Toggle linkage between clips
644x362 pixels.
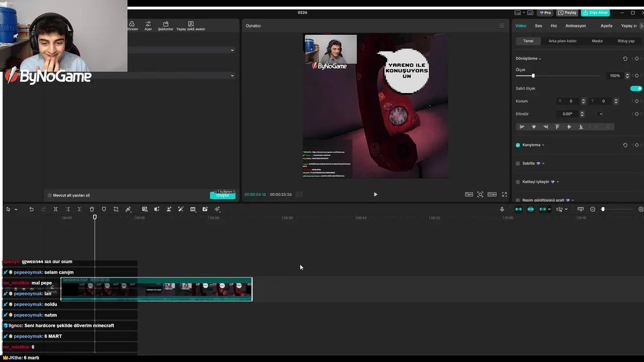tap(542, 209)
